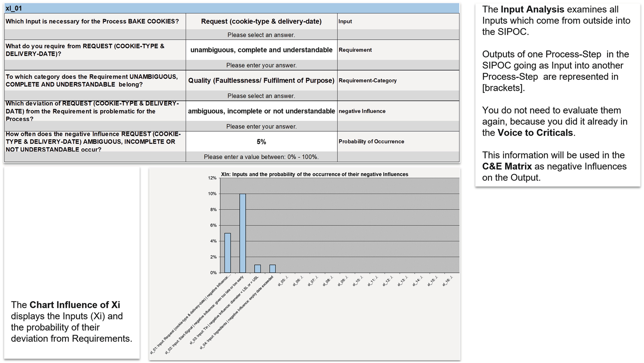Click the x-axis label 'xI_01: Input: Request'
Image resolution: width=644 pixels, height=363 pixels.
pyautogui.click(x=190, y=315)
